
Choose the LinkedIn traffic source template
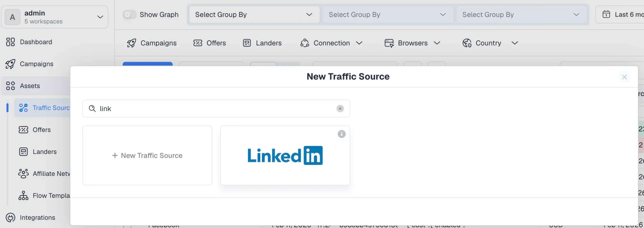(x=285, y=156)
